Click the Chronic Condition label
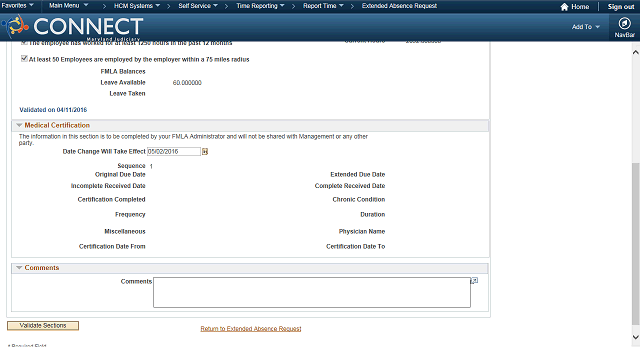 (x=358, y=200)
